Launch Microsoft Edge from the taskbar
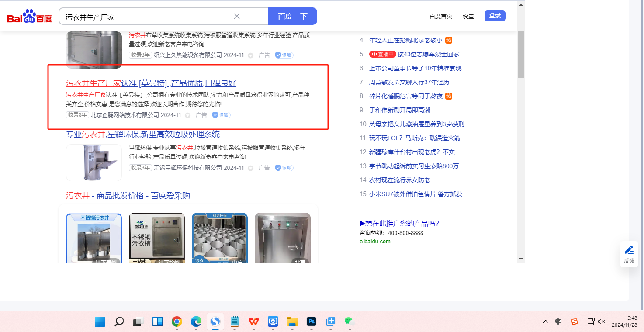Screen dimensions: 644x332 coord(196,322)
